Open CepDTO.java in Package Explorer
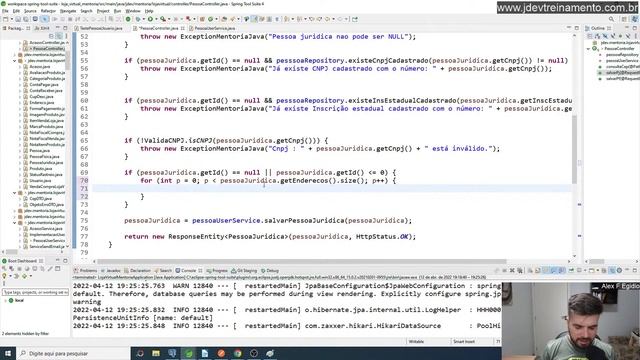This screenshot has width=640, height=360. [40, 199]
